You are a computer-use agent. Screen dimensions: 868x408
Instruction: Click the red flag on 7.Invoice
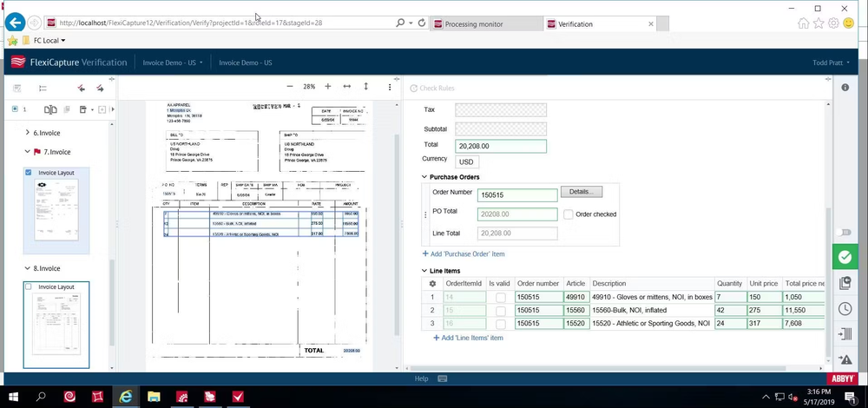[37, 152]
